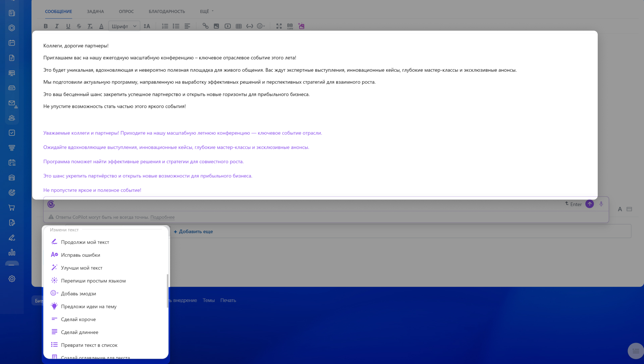Click the insert link icon

tap(205, 26)
